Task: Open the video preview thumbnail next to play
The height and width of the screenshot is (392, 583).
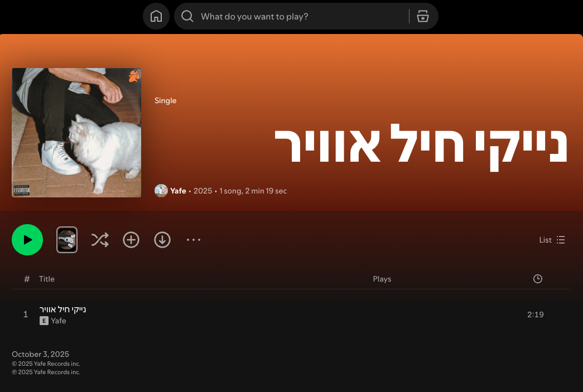Action: [67, 240]
